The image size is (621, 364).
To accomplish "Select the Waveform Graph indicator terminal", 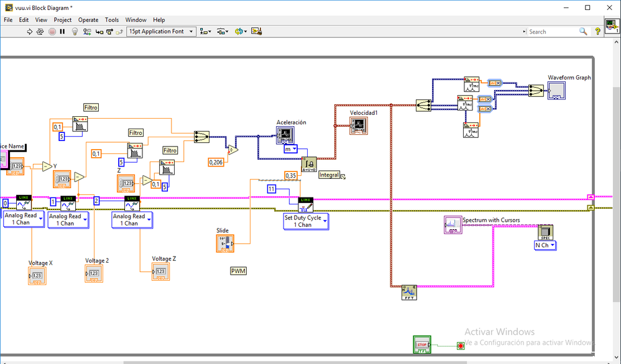I will 556,91.
